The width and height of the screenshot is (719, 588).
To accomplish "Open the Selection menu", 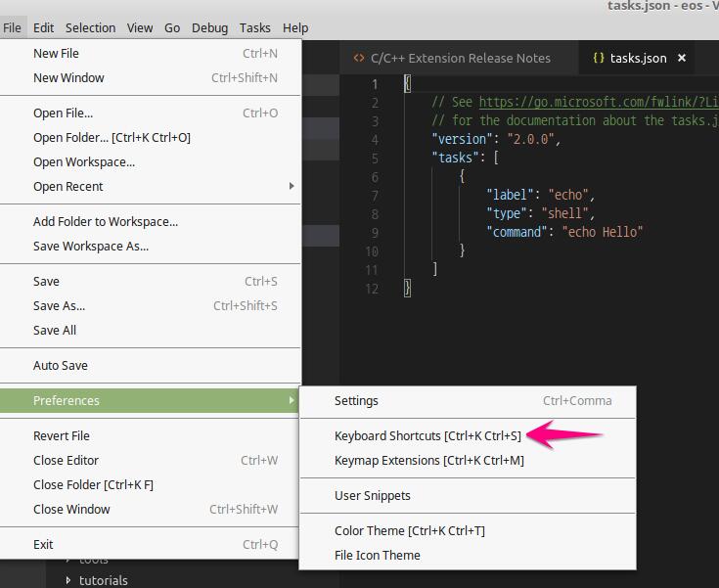I will [90, 28].
